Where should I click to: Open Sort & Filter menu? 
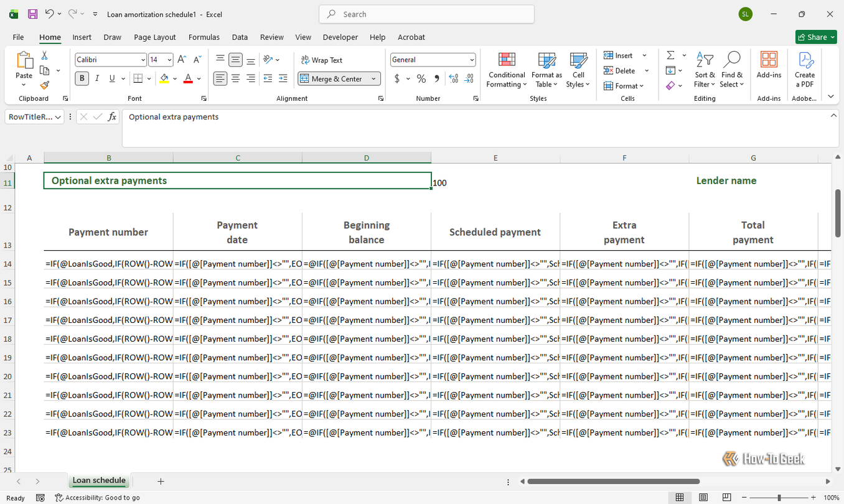click(x=705, y=70)
